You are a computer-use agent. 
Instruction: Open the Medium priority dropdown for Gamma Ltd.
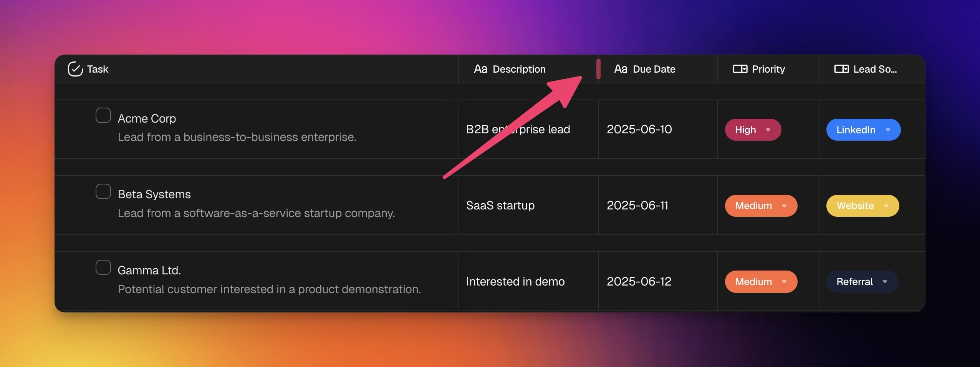pos(761,282)
